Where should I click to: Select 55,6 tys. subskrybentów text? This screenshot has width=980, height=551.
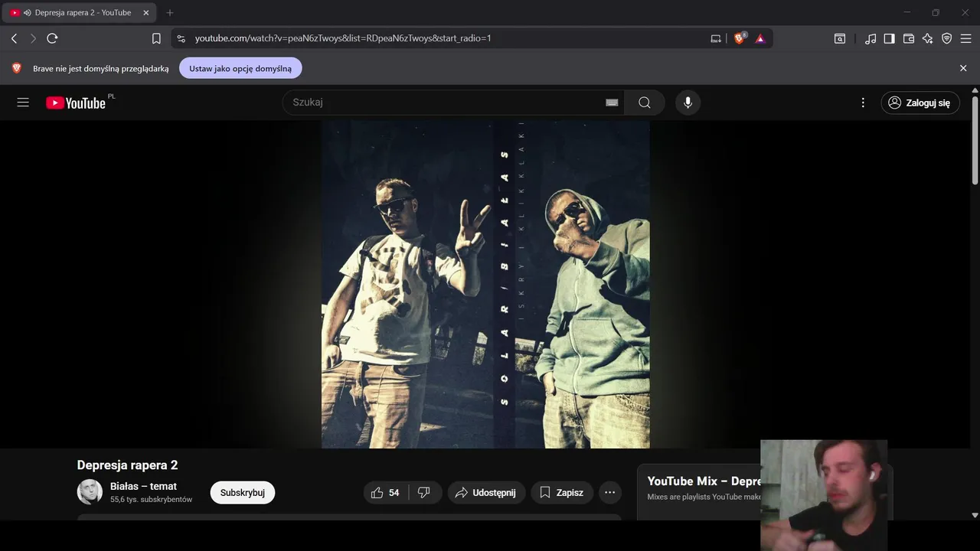(151, 500)
